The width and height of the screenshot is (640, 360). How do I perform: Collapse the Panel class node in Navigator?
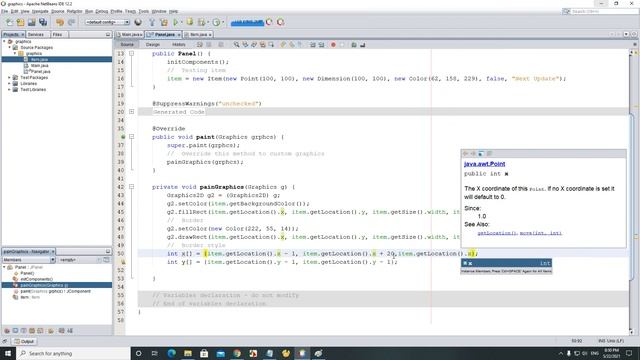click(4, 267)
